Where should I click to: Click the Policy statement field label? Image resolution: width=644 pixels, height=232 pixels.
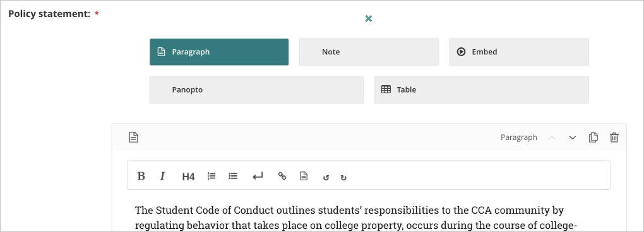[49, 13]
